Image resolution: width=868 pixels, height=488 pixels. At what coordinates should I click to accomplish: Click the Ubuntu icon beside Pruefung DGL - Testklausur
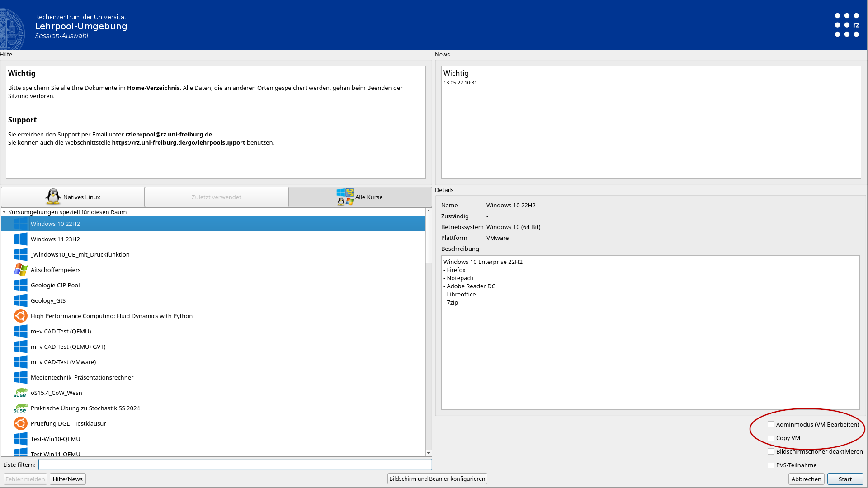[21, 423]
